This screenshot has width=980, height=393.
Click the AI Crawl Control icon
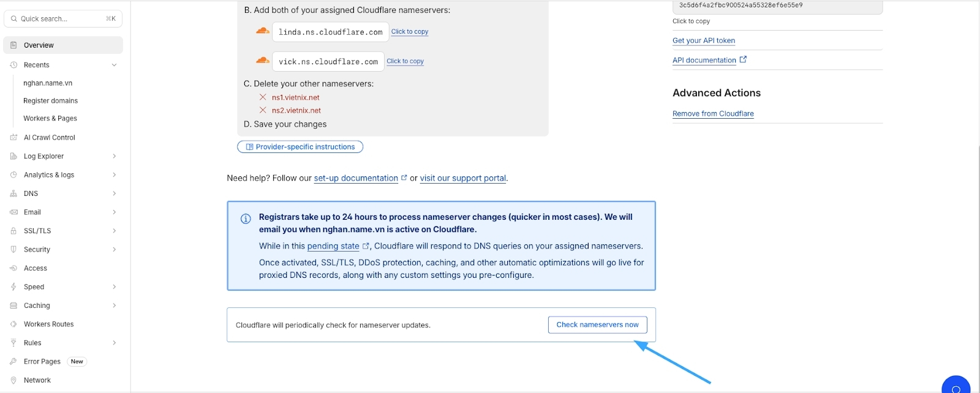point(13,138)
